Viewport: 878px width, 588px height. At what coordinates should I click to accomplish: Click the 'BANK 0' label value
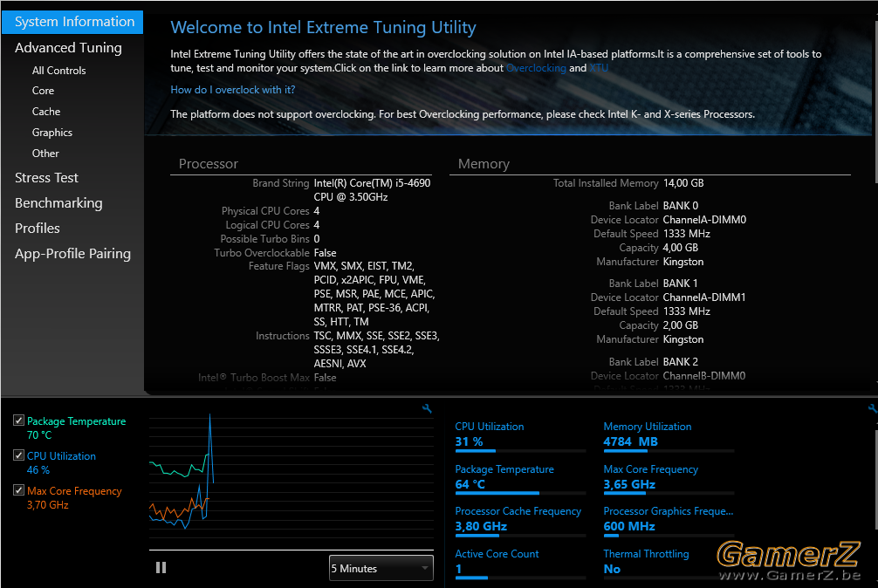[681, 206]
